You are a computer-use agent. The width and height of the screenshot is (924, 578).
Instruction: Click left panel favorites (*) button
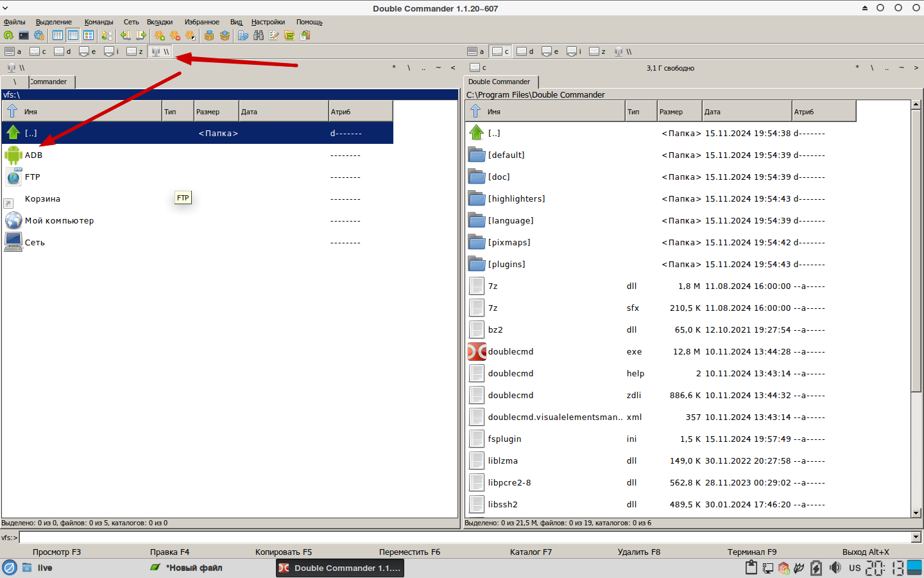point(394,67)
